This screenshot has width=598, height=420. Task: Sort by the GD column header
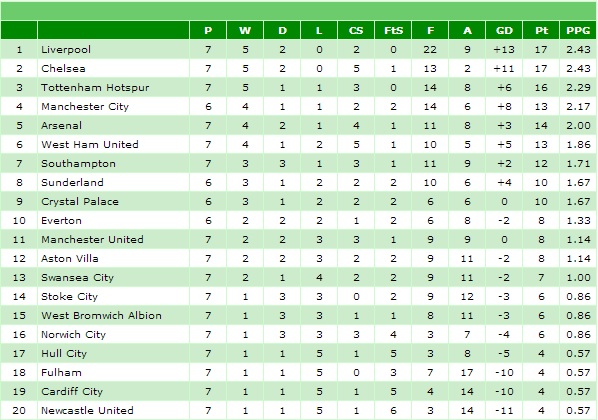click(x=504, y=31)
